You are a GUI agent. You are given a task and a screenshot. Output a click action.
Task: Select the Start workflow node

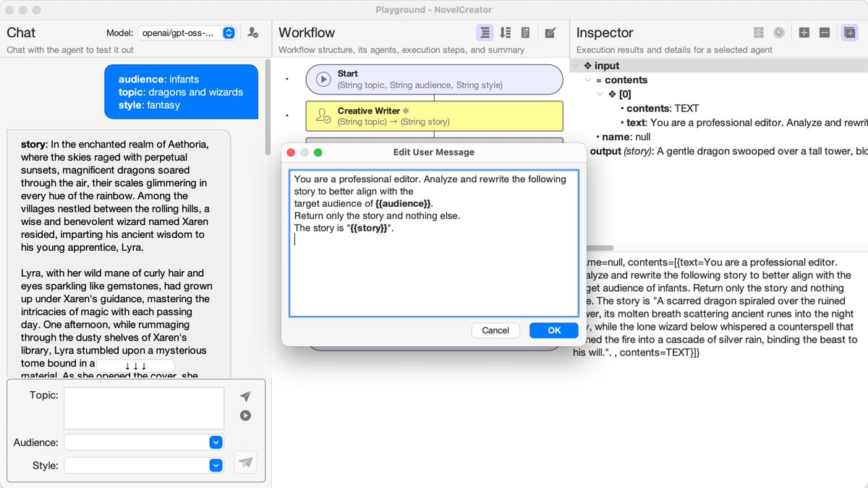click(x=434, y=80)
